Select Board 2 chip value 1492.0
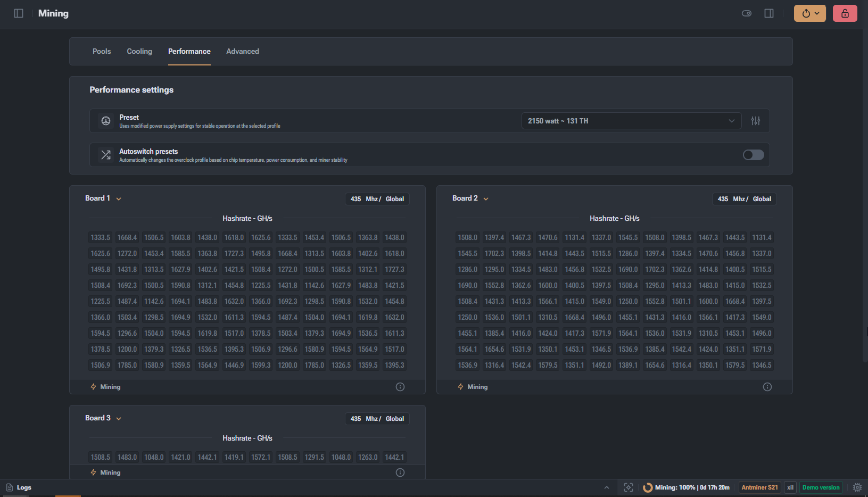The width and height of the screenshot is (868, 497). (x=601, y=365)
